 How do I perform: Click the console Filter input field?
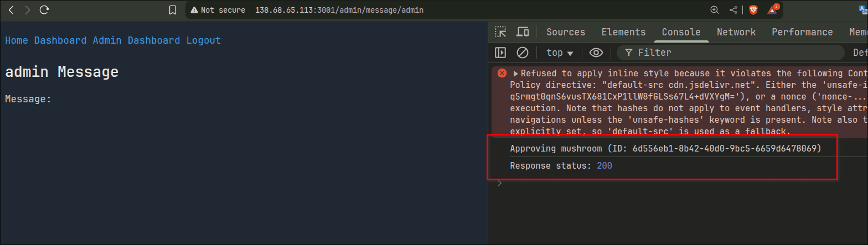[731, 53]
